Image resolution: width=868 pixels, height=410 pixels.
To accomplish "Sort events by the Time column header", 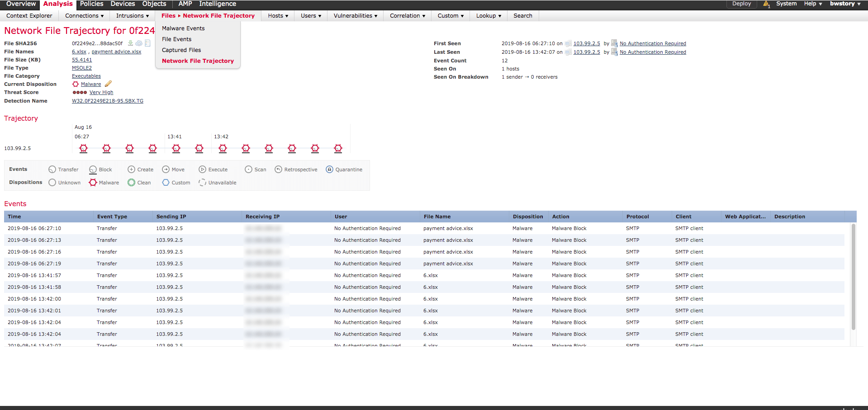I will tap(49, 217).
